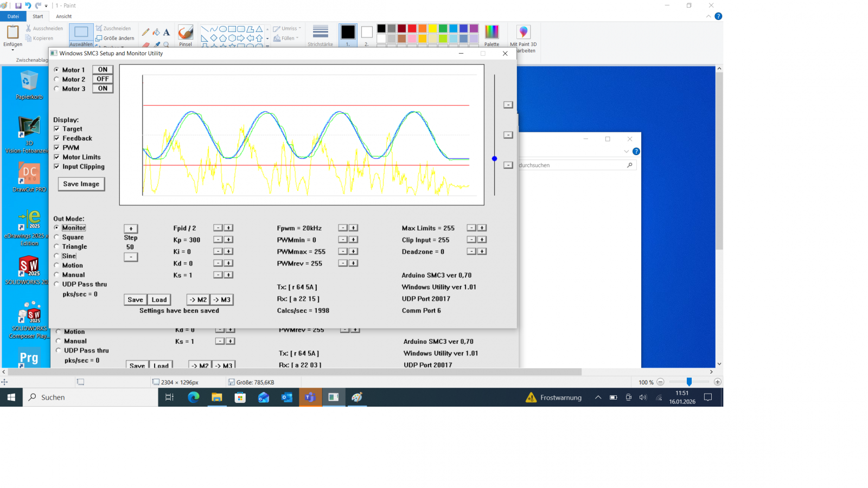Image resolution: width=868 pixels, height=488 pixels.
Task: Click the Save Image button
Action: pos(81,184)
